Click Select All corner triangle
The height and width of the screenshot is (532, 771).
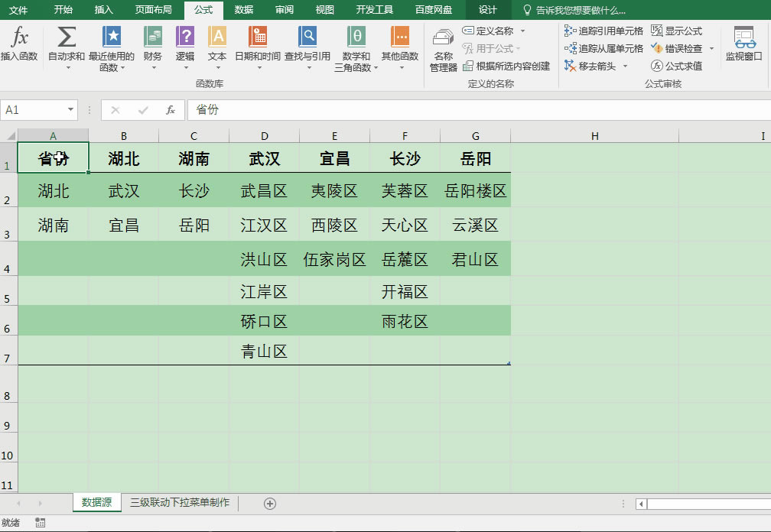coord(10,135)
